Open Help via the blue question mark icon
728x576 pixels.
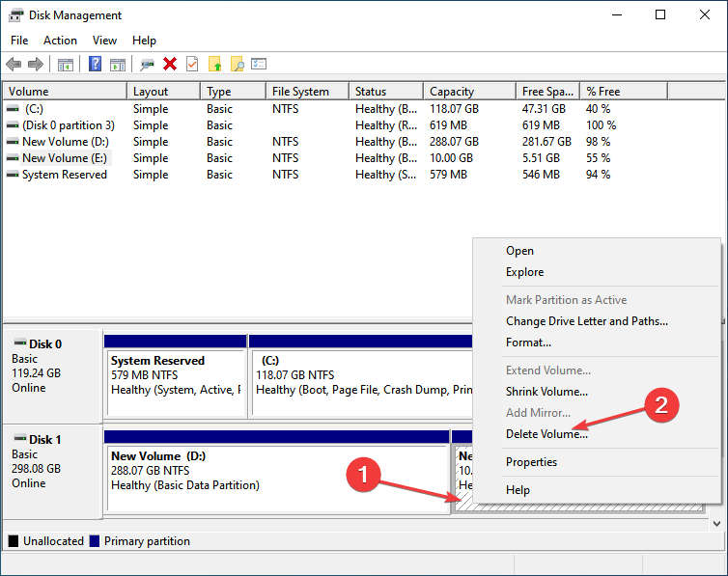coord(95,64)
